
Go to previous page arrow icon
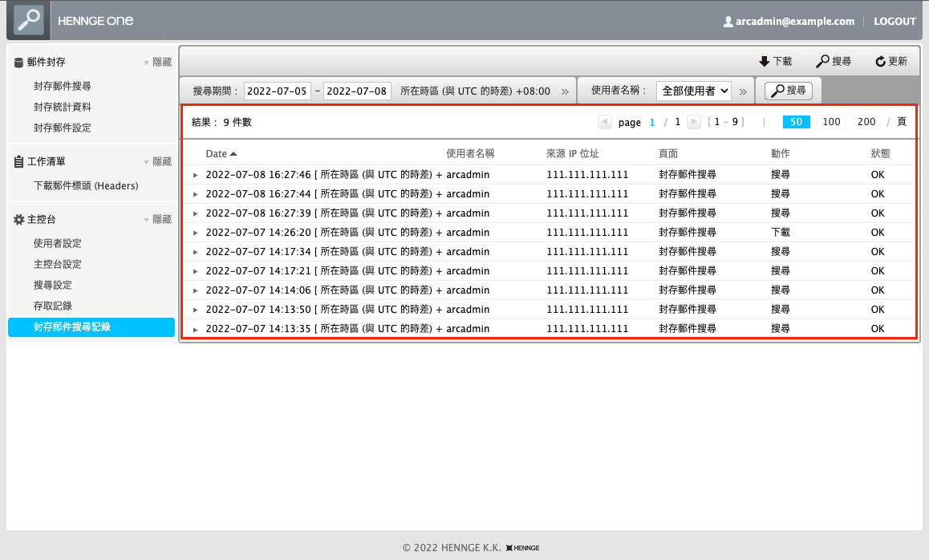pyautogui.click(x=605, y=122)
